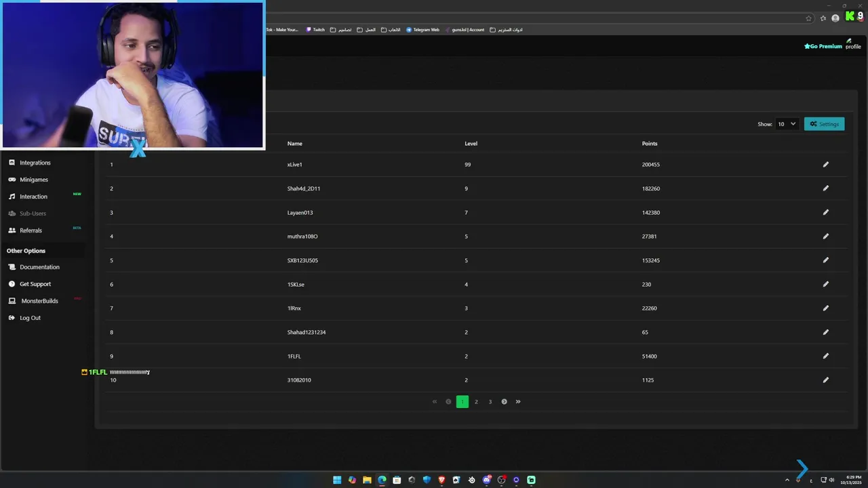This screenshot has height=488, width=868.
Task: Open the Telegram Web bookmark
Action: click(x=422, y=30)
